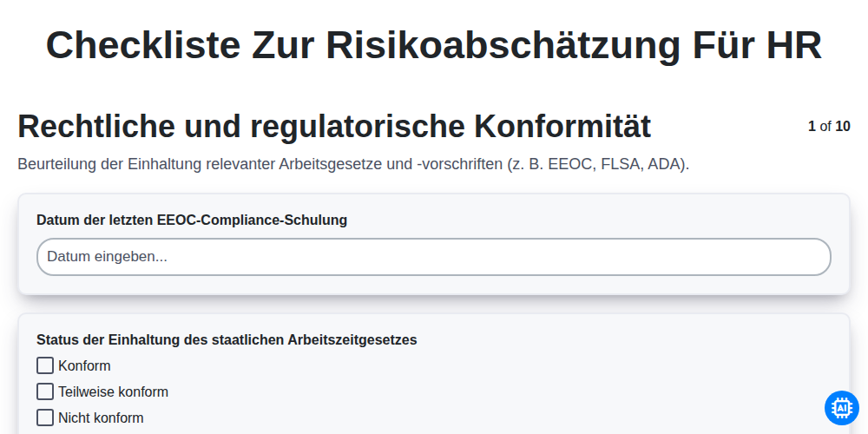This screenshot has width=868, height=434.
Task: Tick the Teilweise konform checkbox
Action: point(45,392)
